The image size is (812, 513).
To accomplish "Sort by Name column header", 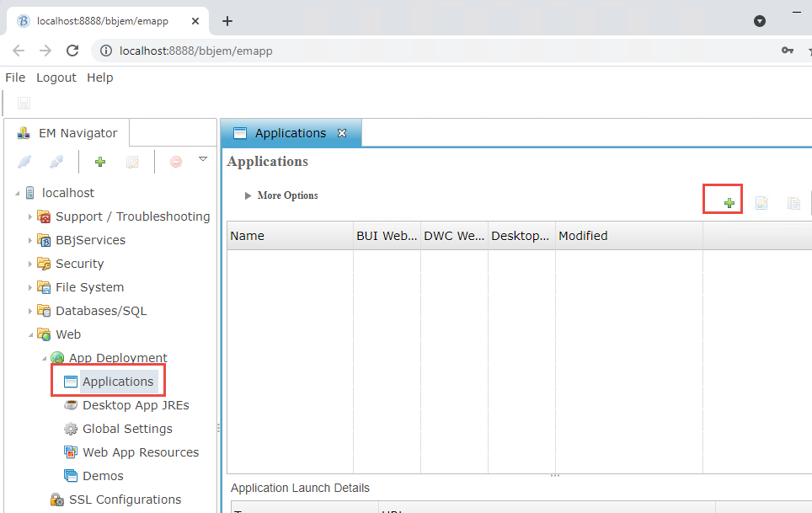I will [x=290, y=236].
